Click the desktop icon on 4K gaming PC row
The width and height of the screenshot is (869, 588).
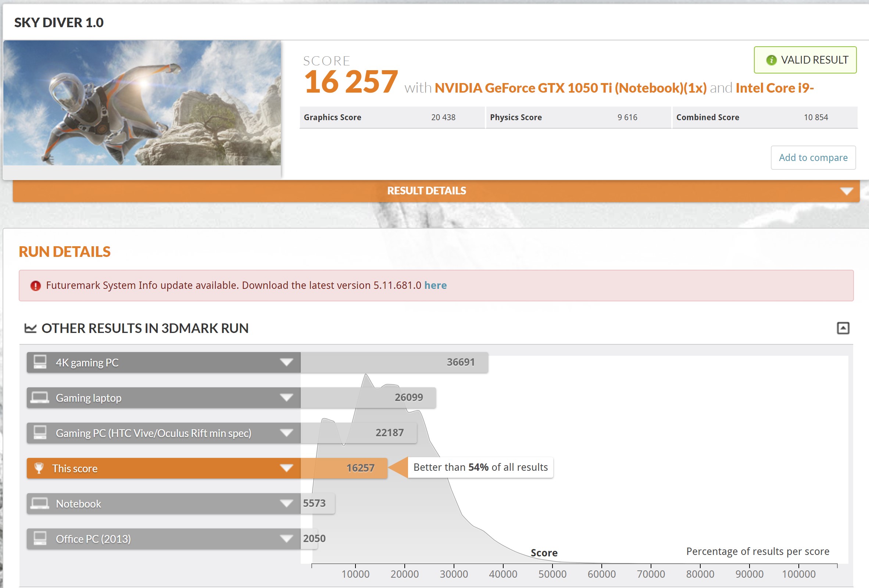[x=40, y=362]
